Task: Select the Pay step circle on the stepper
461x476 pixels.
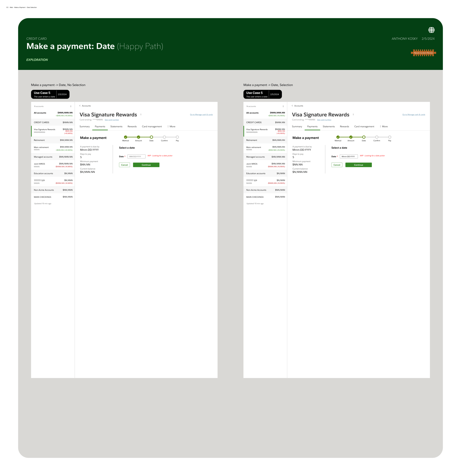Action: click(x=178, y=137)
